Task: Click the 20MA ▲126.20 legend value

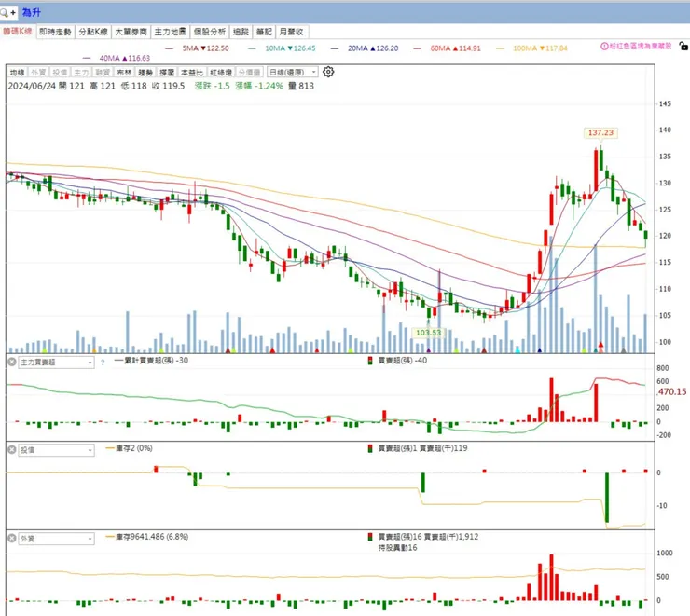Action: pos(373,48)
